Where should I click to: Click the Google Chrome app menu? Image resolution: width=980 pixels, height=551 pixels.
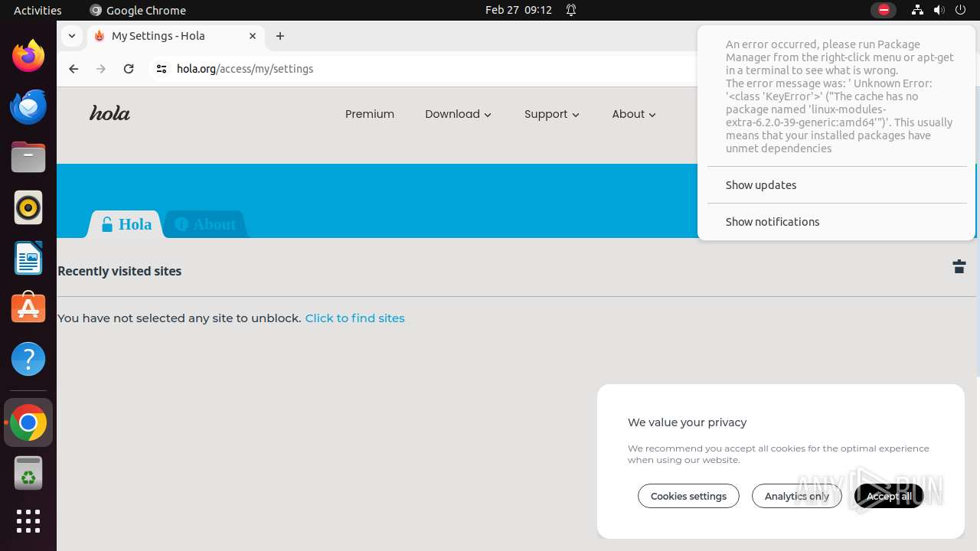pyautogui.click(x=138, y=10)
